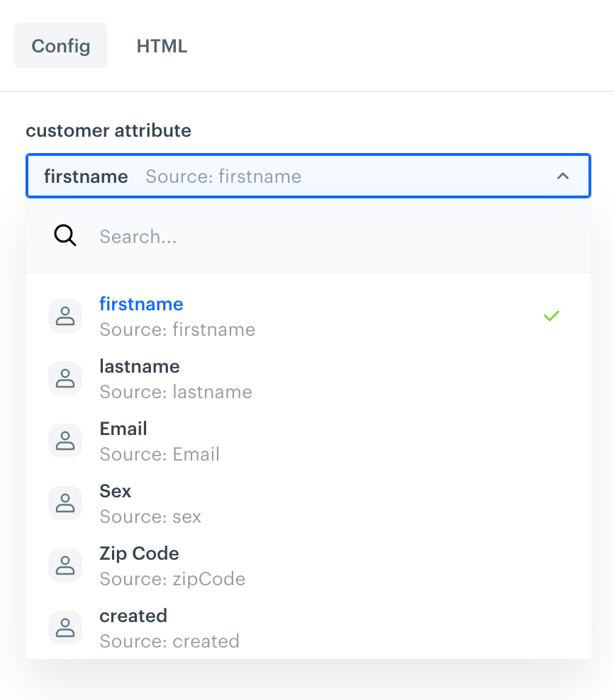Click the person icon beside created
Screen dimensions: 614x700
tap(65, 628)
